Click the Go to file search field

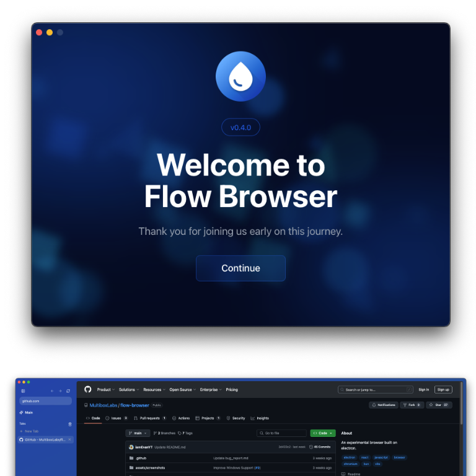point(282,433)
